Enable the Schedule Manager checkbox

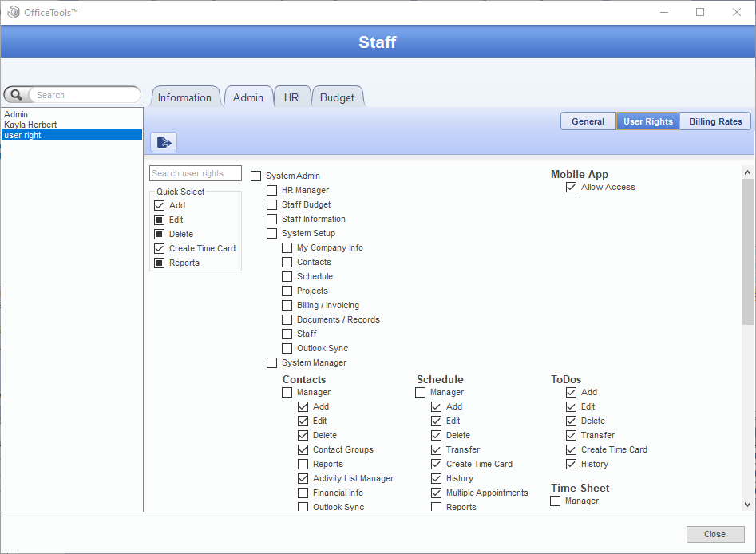pyautogui.click(x=421, y=393)
